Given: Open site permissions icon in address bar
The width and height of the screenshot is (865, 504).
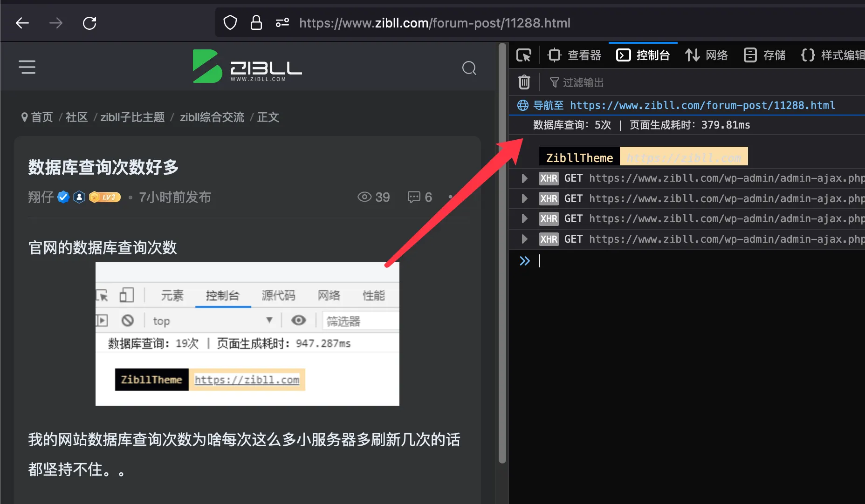Looking at the screenshot, I should point(282,22).
